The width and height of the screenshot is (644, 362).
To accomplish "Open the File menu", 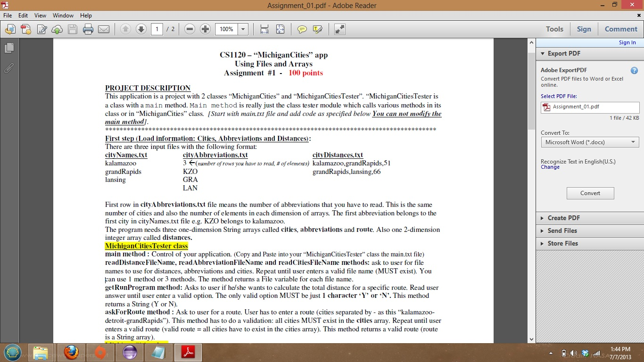I will (8, 16).
